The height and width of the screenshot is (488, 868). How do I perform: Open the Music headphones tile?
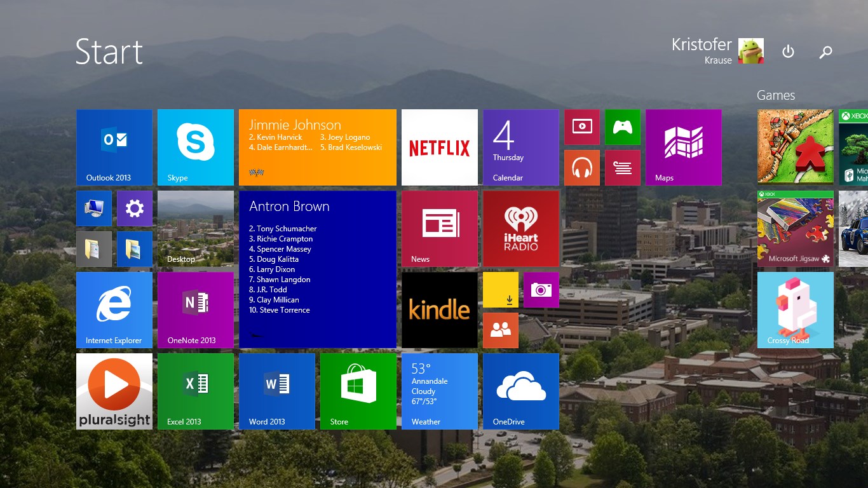tap(582, 168)
